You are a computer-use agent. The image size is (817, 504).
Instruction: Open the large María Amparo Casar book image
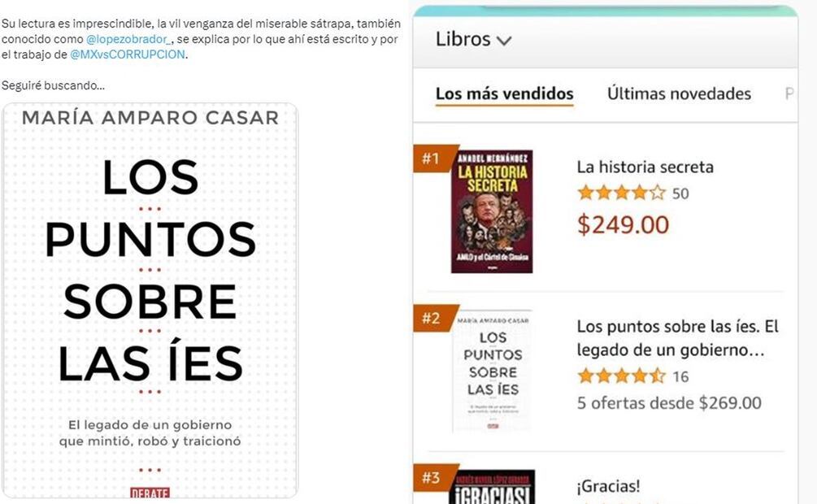click(x=150, y=300)
